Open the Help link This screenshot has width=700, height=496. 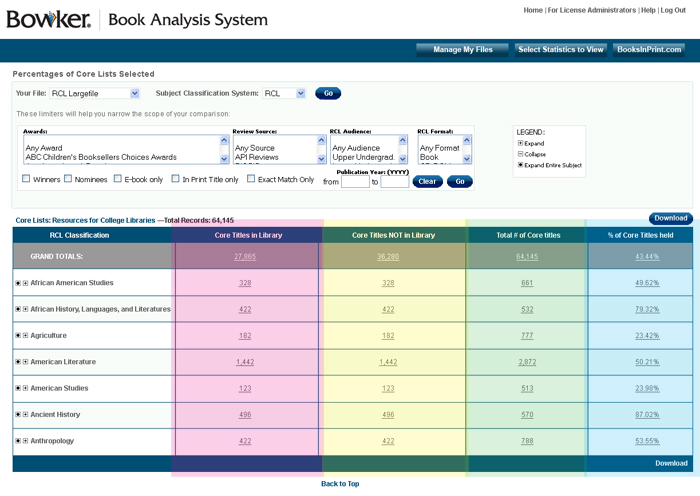pos(648,10)
